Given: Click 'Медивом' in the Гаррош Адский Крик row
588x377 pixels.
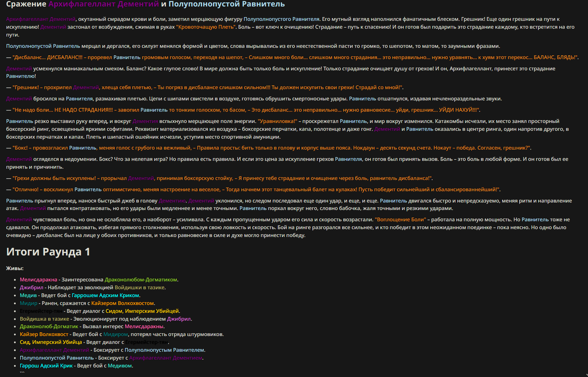Looking at the screenshot, I should tap(120, 366).
